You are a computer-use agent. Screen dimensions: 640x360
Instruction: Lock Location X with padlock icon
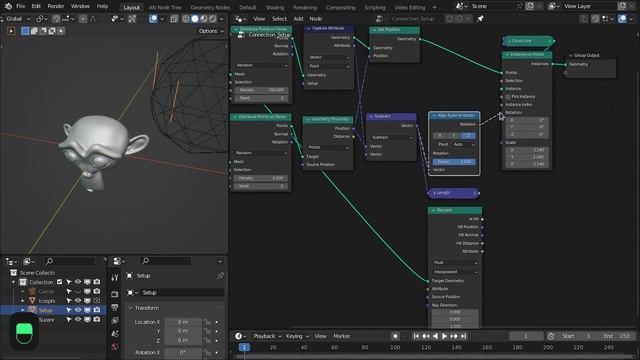tap(208, 322)
